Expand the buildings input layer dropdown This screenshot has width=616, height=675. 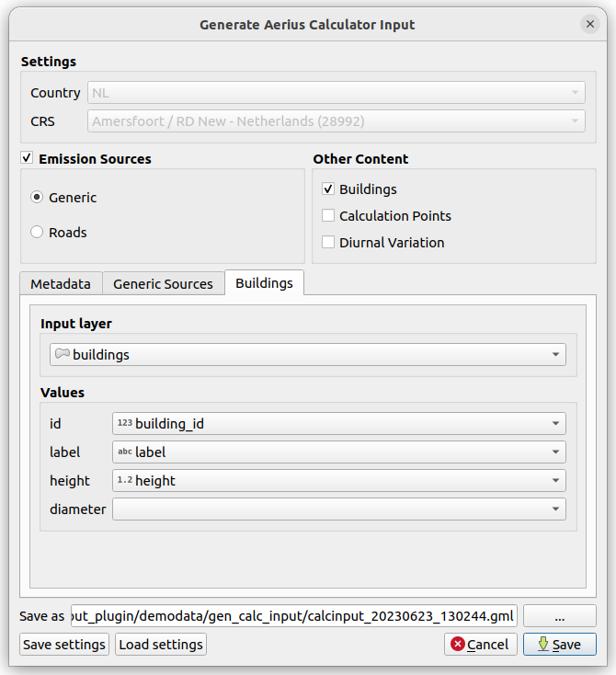[307, 355]
